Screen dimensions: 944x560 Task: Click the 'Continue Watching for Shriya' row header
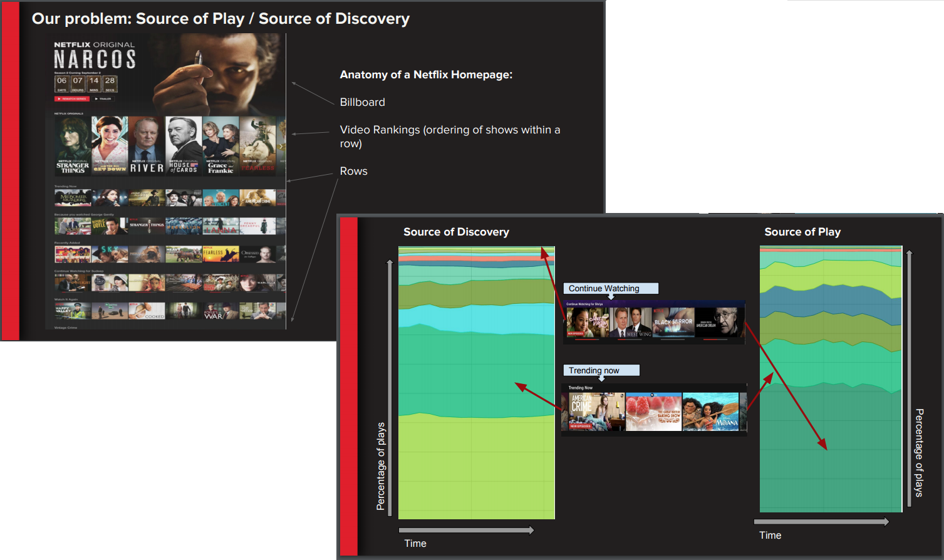click(584, 304)
